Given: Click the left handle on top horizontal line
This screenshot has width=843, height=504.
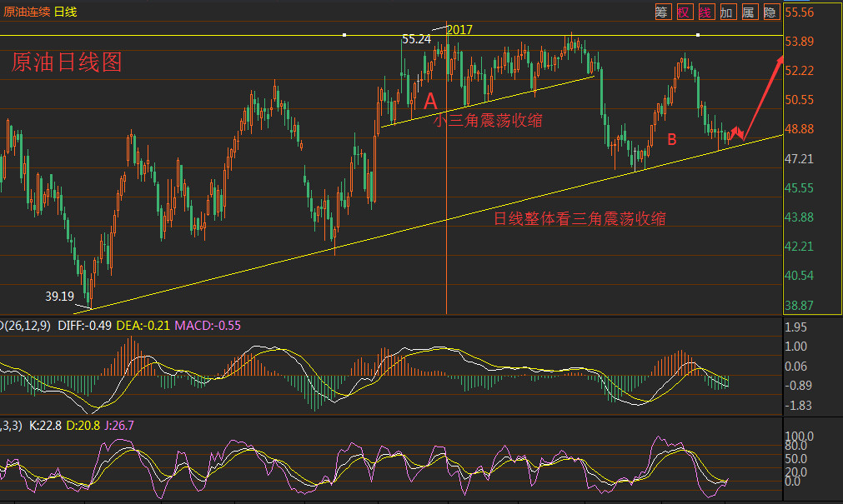Looking at the screenshot, I should pos(345,35).
